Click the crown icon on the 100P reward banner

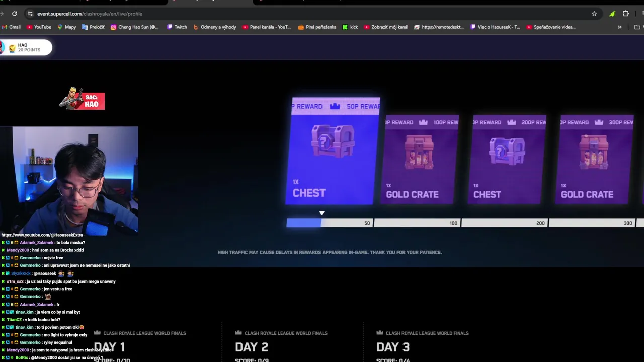[x=423, y=122]
